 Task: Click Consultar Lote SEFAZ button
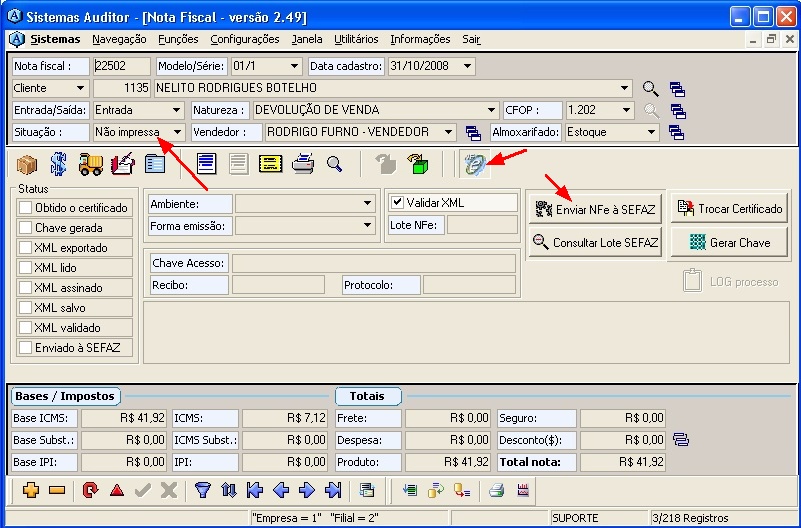tap(595, 243)
